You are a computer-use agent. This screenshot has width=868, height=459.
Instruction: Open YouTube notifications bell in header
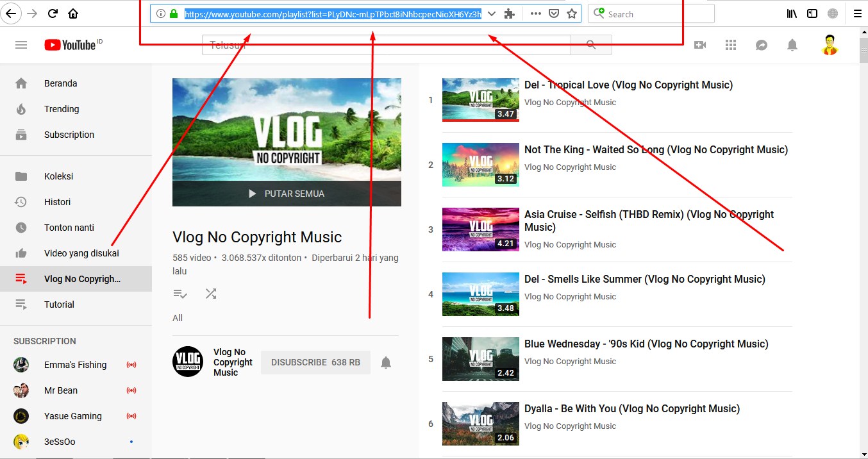[792, 45]
